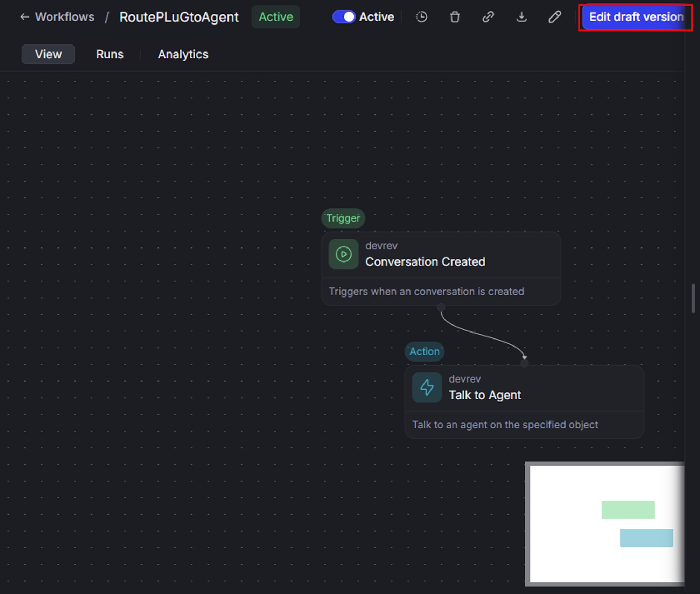Click the pencil rename icon

[x=555, y=17]
